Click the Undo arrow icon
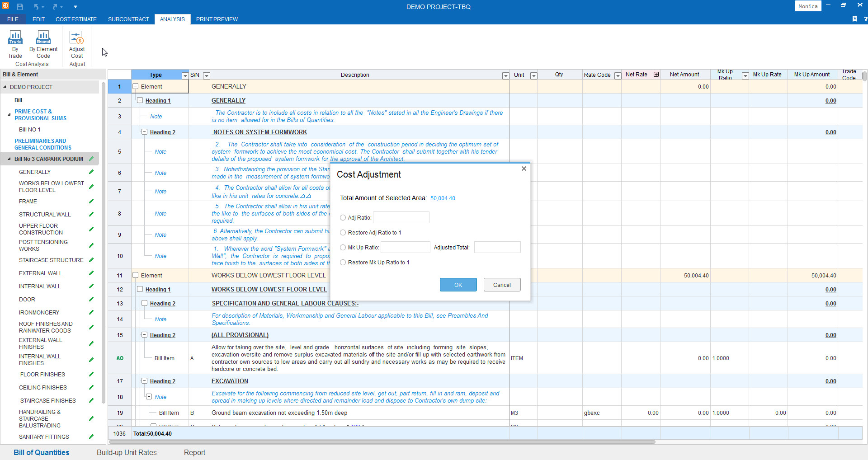Image resolution: width=868 pixels, height=460 pixels. click(x=36, y=7)
